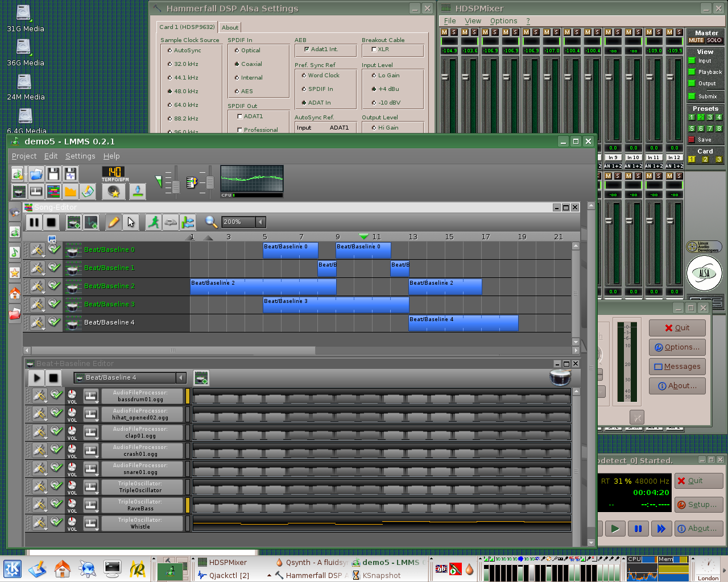The image size is (728, 582).
Task: Choose Word Clock as sync reference
Action: tap(320, 76)
